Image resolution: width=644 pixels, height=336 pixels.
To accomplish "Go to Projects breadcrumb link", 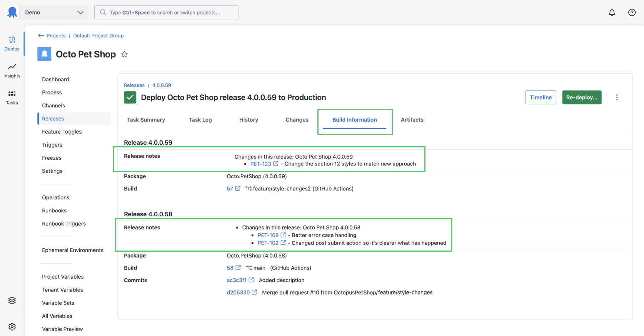I will (56, 35).
